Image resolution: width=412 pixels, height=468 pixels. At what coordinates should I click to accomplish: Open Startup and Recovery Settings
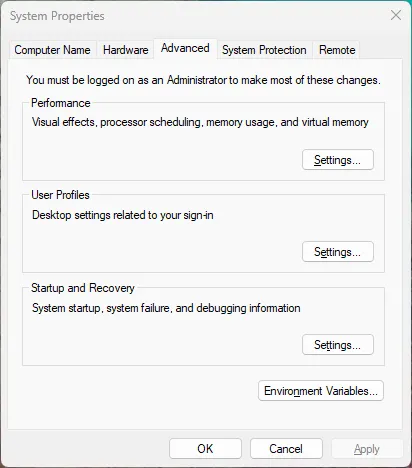pos(338,345)
